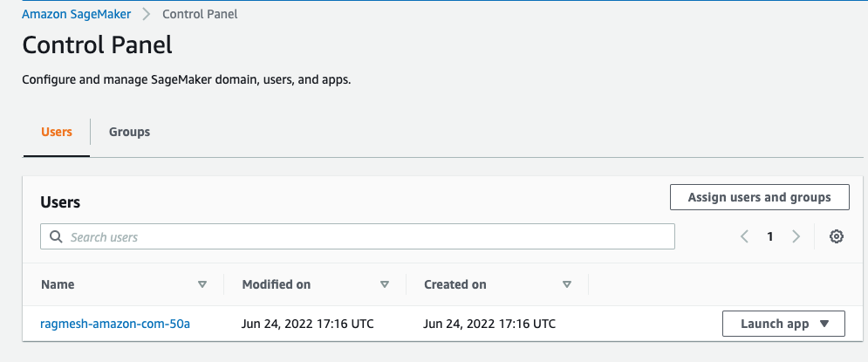Open the table preferences gear icon
Screen dimensions: 868x362
pyautogui.click(x=836, y=236)
